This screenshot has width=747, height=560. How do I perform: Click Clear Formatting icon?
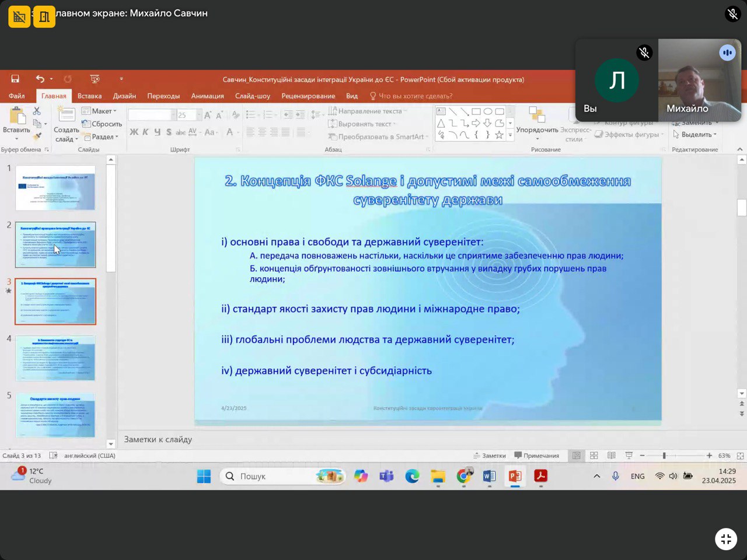tap(235, 116)
